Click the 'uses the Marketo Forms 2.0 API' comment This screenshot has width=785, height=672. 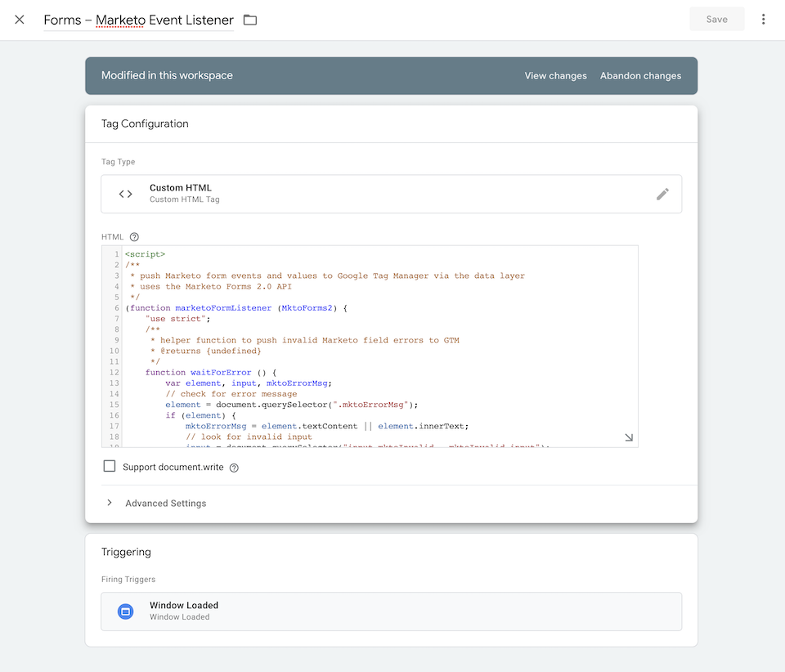click(215, 287)
